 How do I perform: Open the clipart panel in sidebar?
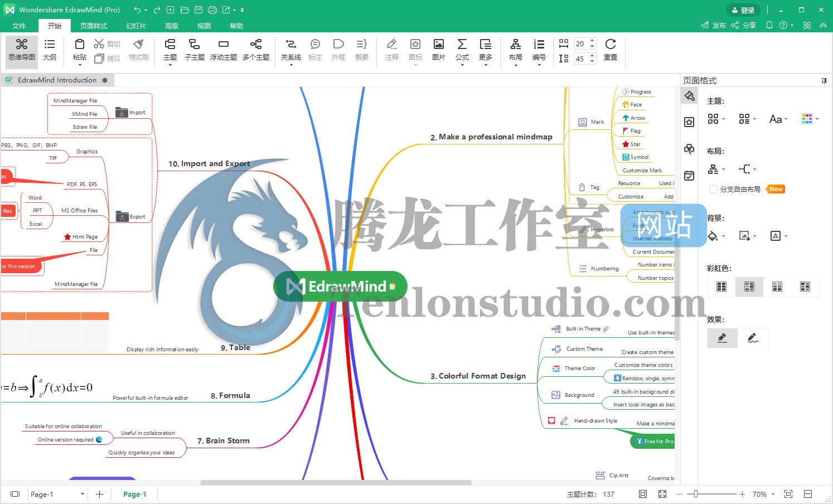[x=689, y=149]
